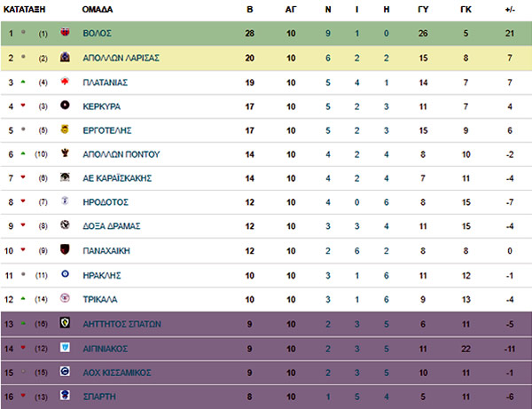
Task: Click the ΠΛΑΤΑΝΙΑΣ red crest icon
Action: (65, 81)
